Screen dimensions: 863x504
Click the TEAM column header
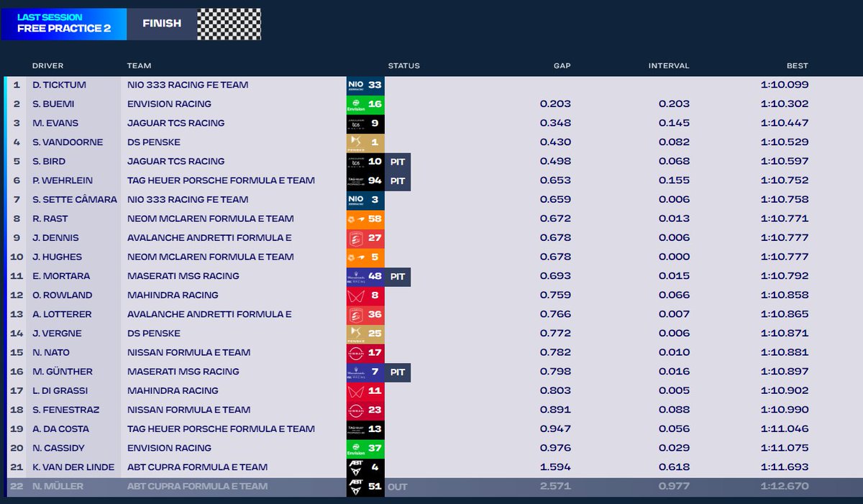coord(140,65)
